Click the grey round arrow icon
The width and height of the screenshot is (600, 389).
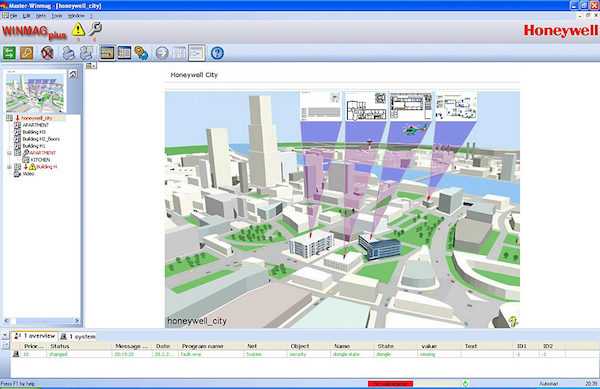coord(162,53)
